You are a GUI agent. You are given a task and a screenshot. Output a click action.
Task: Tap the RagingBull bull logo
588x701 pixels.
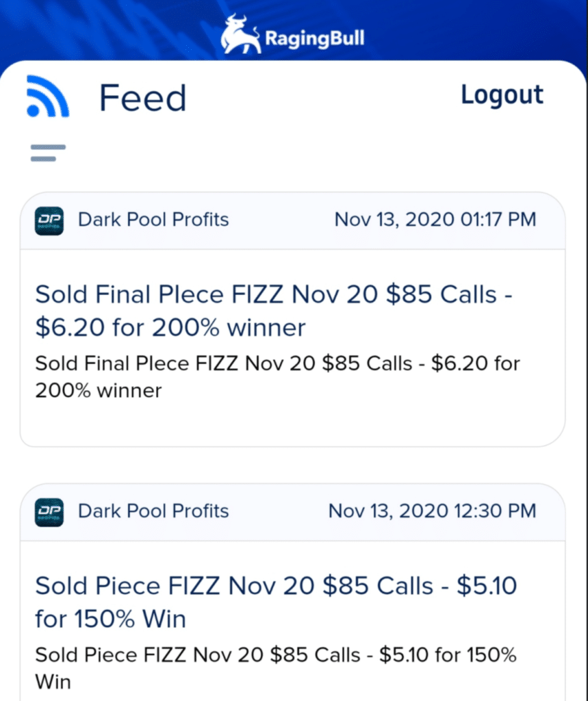[240, 34]
